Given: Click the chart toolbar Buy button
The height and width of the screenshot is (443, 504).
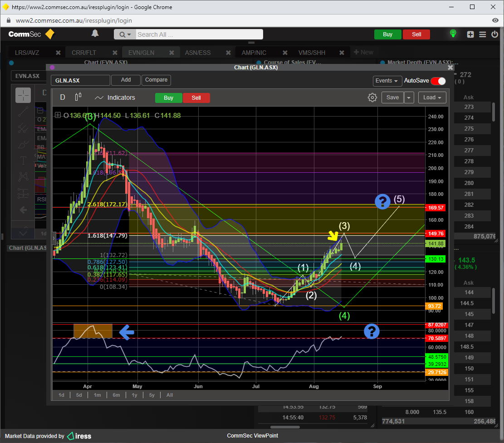Looking at the screenshot, I should click(x=168, y=97).
